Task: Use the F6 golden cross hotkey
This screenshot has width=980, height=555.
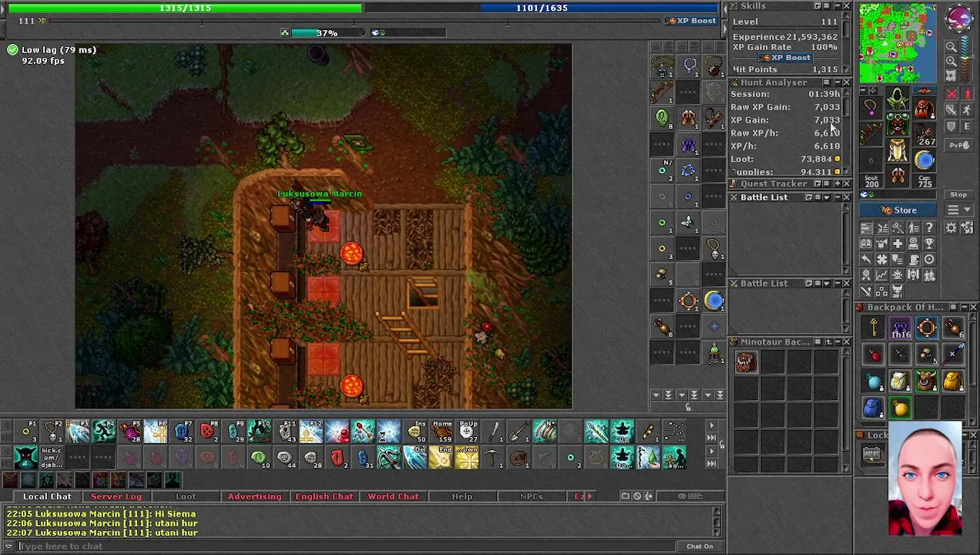Action: (x=156, y=432)
